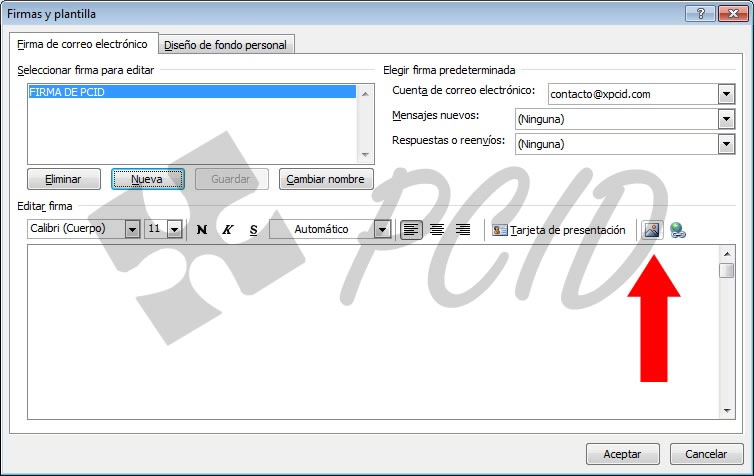
Task: Click the signature editor scrollbar up arrow
Action: click(727, 254)
